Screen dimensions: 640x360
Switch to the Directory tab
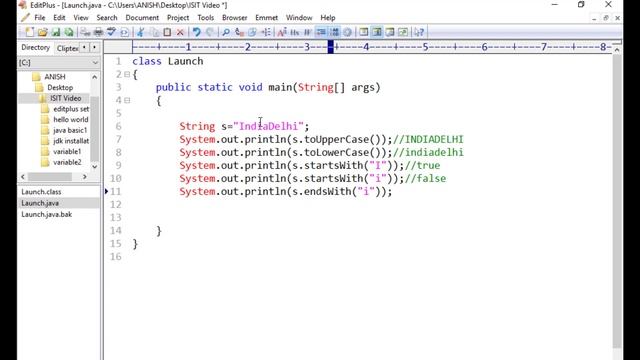(36, 47)
